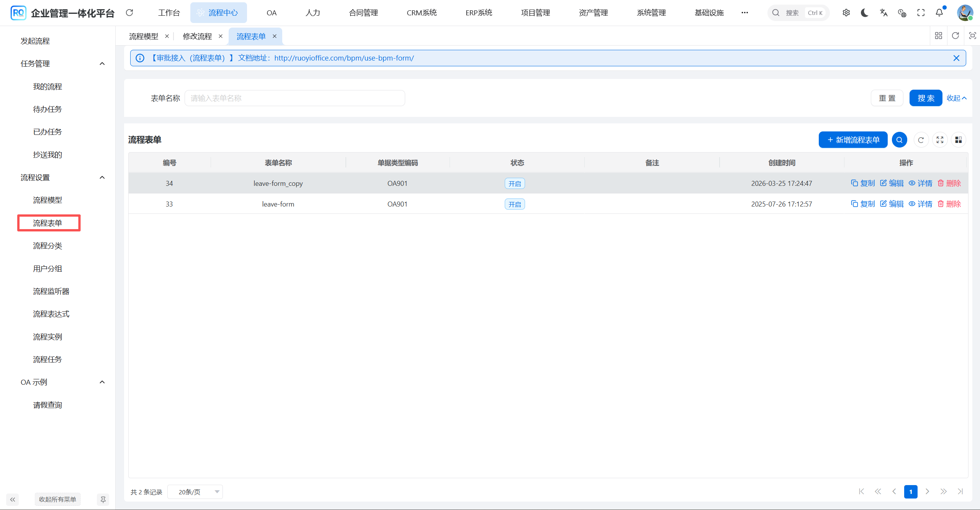Click the 表单名称 input field
This screenshot has height=510, width=980.
[294, 98]
